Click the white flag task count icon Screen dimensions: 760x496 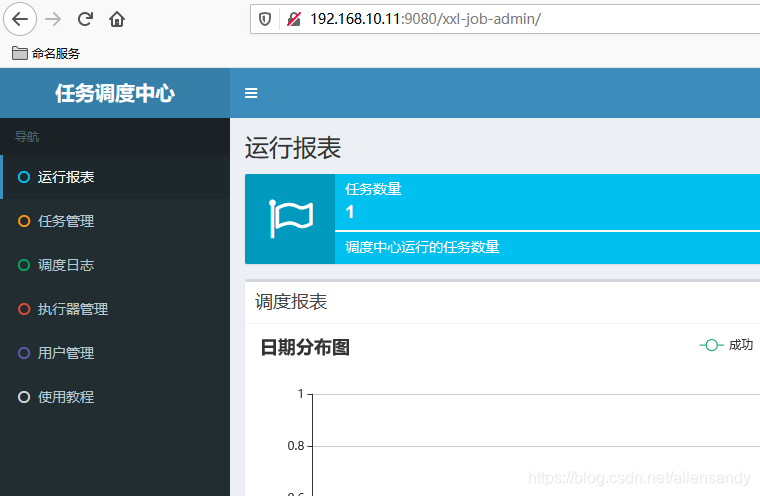point(290,219)
